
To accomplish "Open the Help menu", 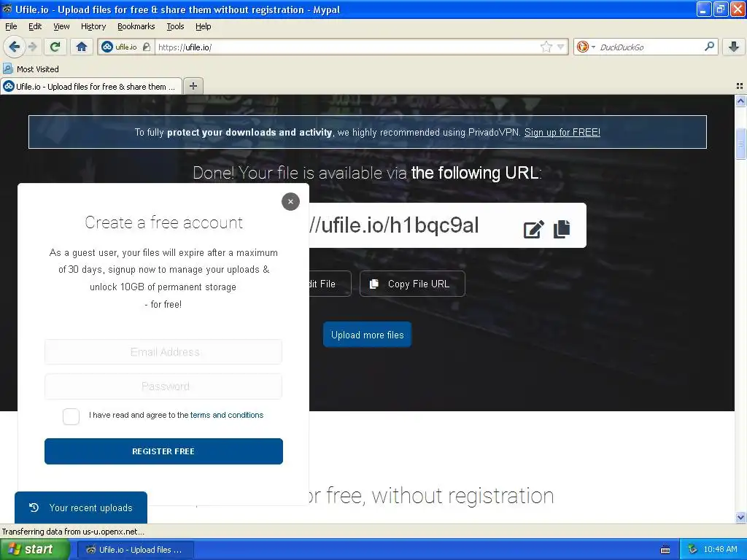I will point(203,26).
